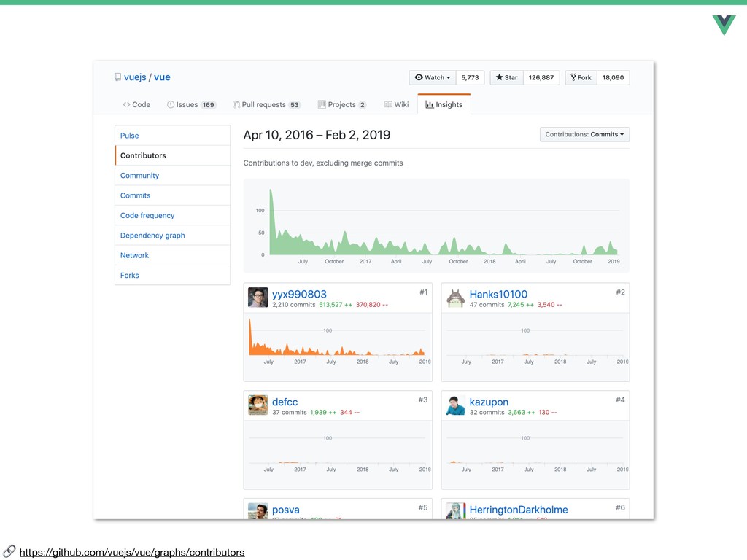The height and width of the screenshot is (560, 747).
Task: Open HerringtonDarkholme's profile link
Action: tap(519, 510)
